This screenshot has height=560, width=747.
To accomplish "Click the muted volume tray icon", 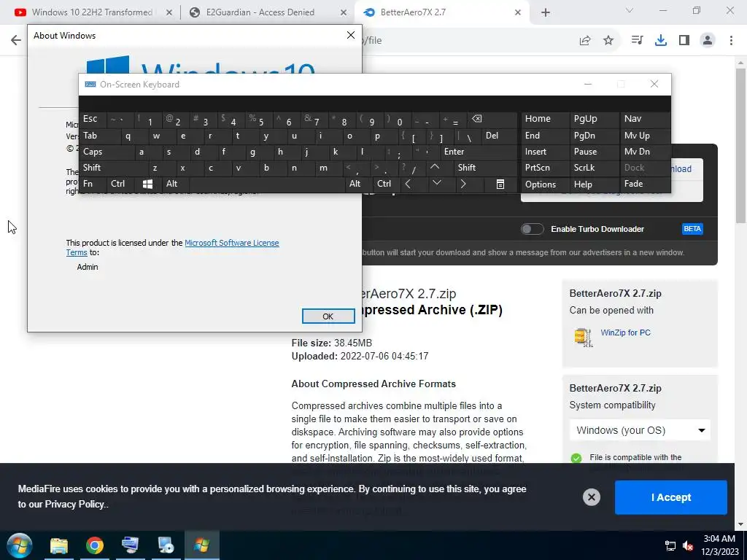I will 687,545.
